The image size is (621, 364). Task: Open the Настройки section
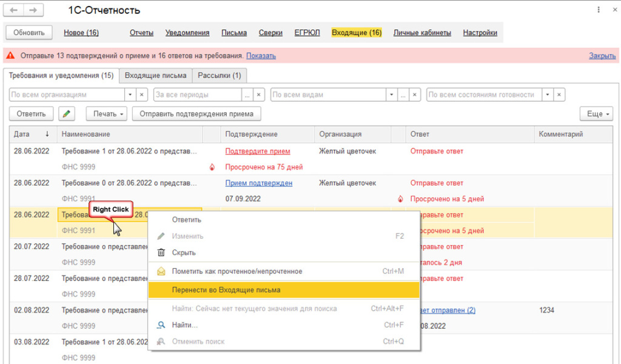[x=480, y=33]
